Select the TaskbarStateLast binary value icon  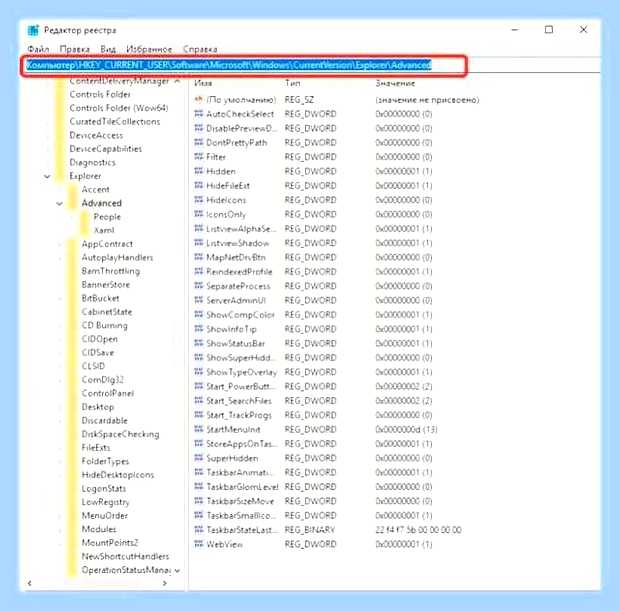pos(199,529)
